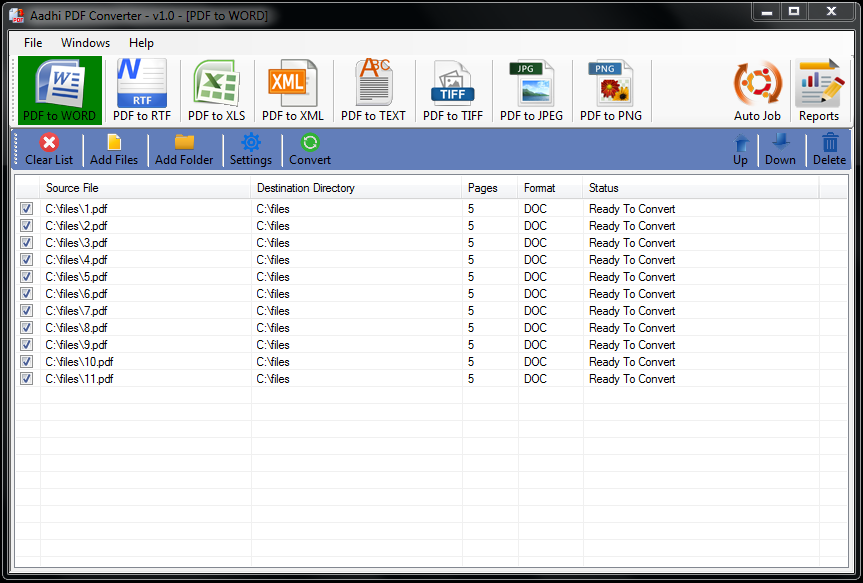
Task: Maximize the Aadhi PDF Converter window
Action: pos(794,11)
